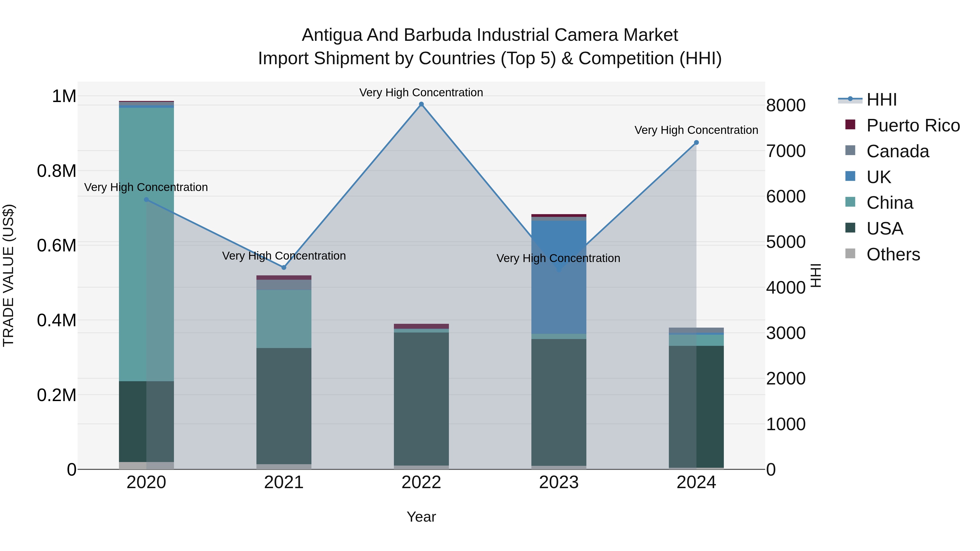This screenshot has height=551, width=980.
Task: Click the China segment of 2021 bar
Action: click(x=284, y=319)
